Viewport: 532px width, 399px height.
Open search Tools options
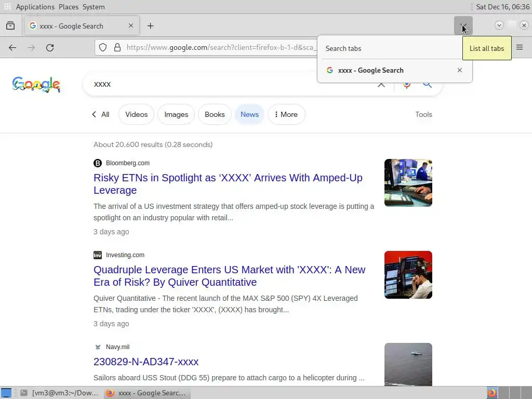tap(424, 114)
